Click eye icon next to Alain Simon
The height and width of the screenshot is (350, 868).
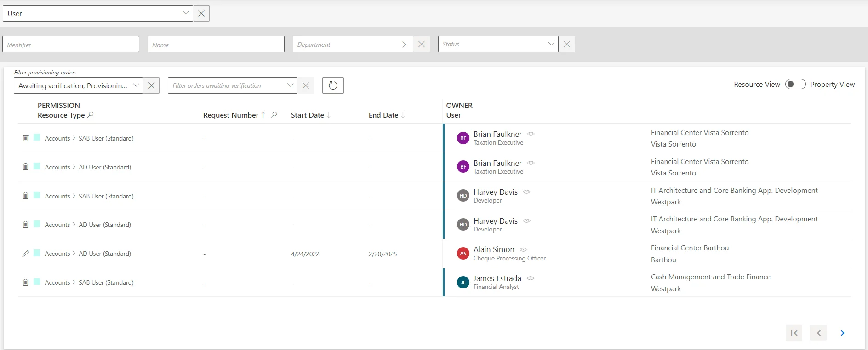coord(523,249)
